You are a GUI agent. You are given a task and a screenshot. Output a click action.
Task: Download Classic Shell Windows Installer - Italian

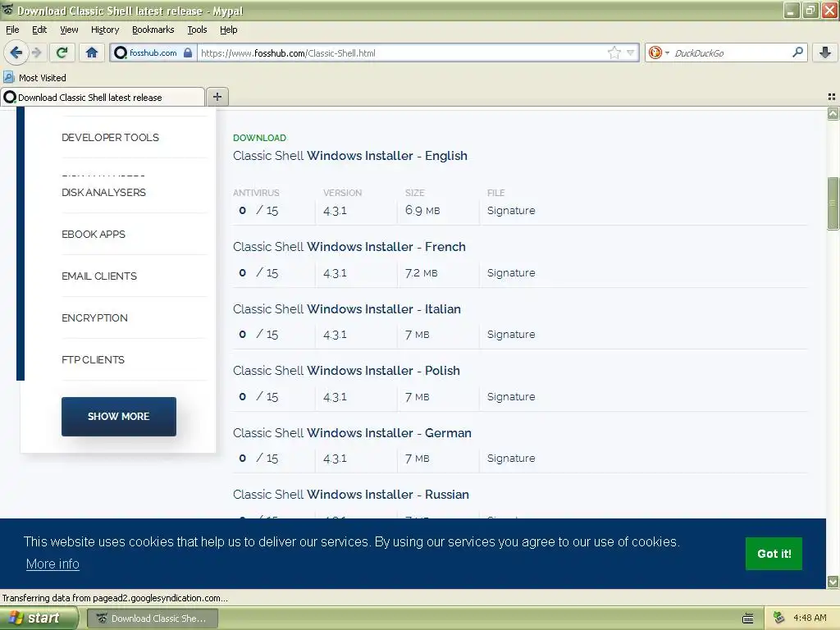[x=347, y=309]
